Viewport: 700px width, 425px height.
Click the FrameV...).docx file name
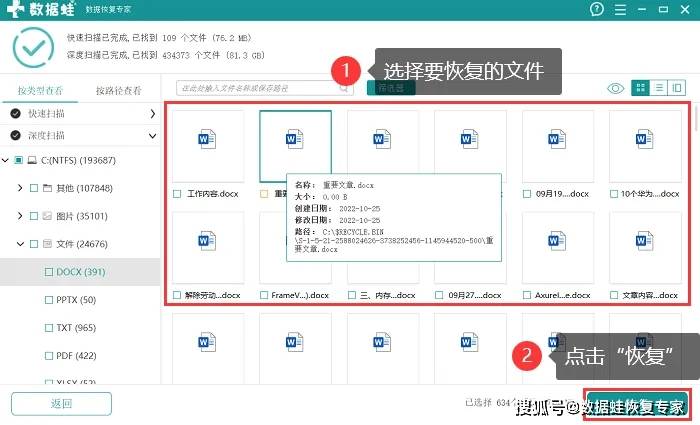pos(300,295)
